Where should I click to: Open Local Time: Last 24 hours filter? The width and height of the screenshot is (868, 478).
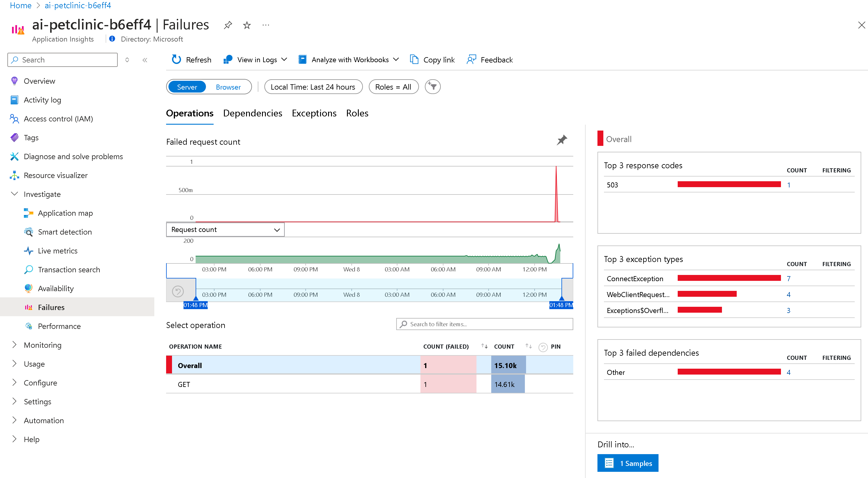click(x=313, y=87)
